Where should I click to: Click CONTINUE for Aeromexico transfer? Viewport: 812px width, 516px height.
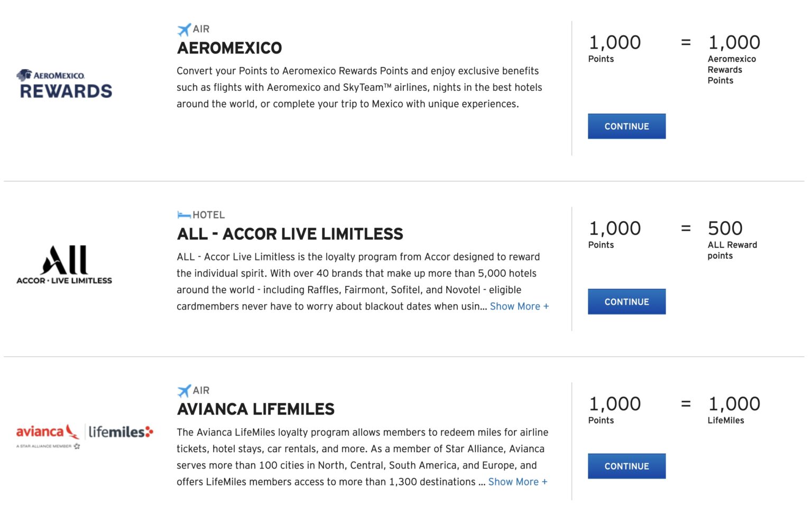pyautogui.click(x=626, y=126)
